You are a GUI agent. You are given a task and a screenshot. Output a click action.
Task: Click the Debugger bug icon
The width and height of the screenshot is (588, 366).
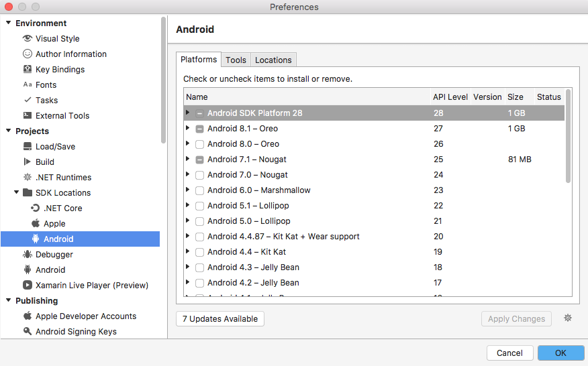(28, 254)
